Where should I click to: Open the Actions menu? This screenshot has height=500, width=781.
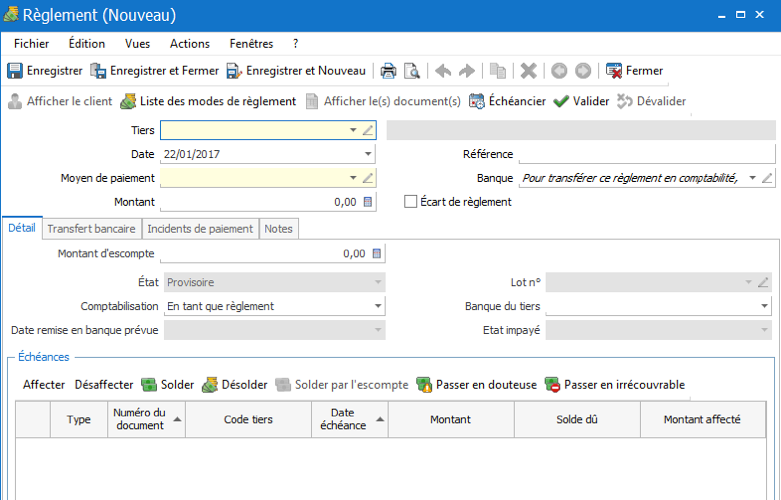pos(190,44)
